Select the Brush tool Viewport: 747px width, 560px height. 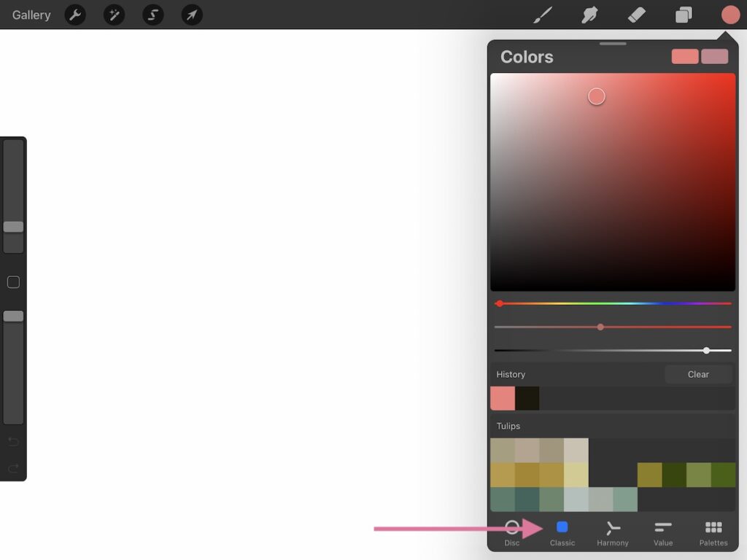[543, 15]
